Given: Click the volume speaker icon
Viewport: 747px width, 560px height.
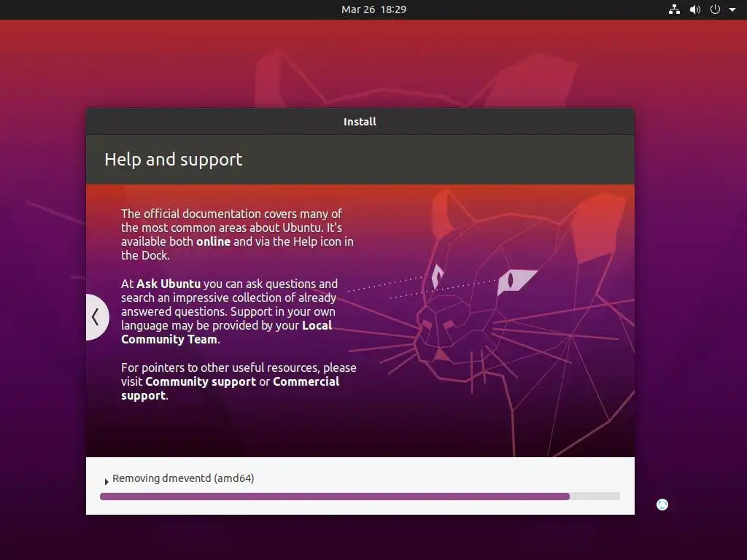Looking at the screenshot, I should pos(695,9).
